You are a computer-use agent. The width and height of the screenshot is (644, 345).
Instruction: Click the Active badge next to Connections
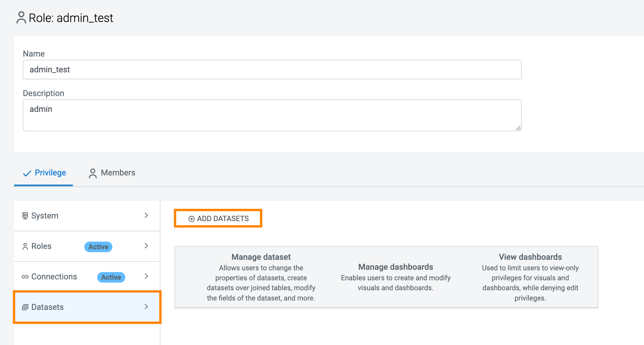111,277
